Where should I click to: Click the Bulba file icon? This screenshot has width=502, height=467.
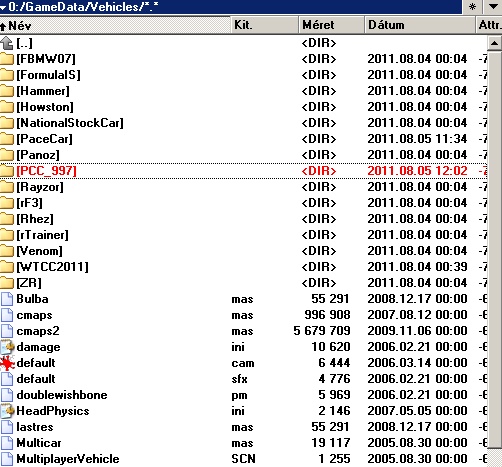(x=7, y=299)
